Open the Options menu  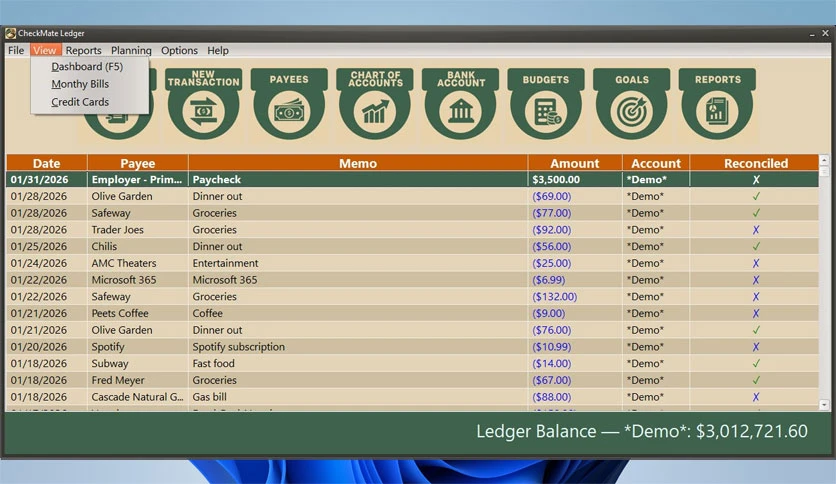pyautogui.click(x=179, y=50)
